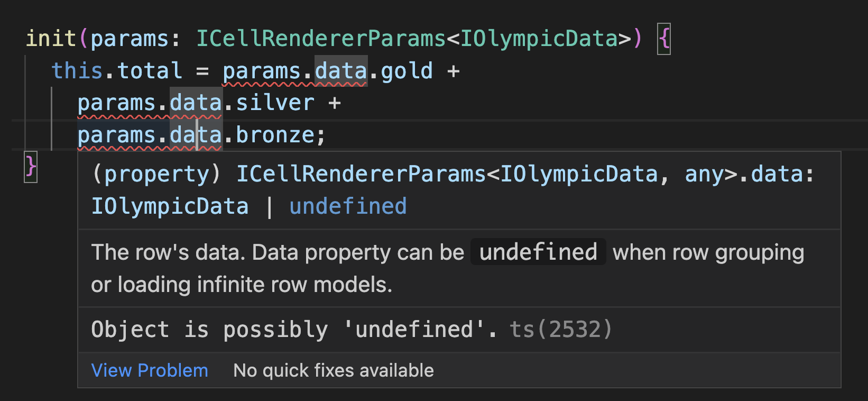Click the 'silver' property in the code
This screenshot has height=401, width=868.
click(275, 103)
